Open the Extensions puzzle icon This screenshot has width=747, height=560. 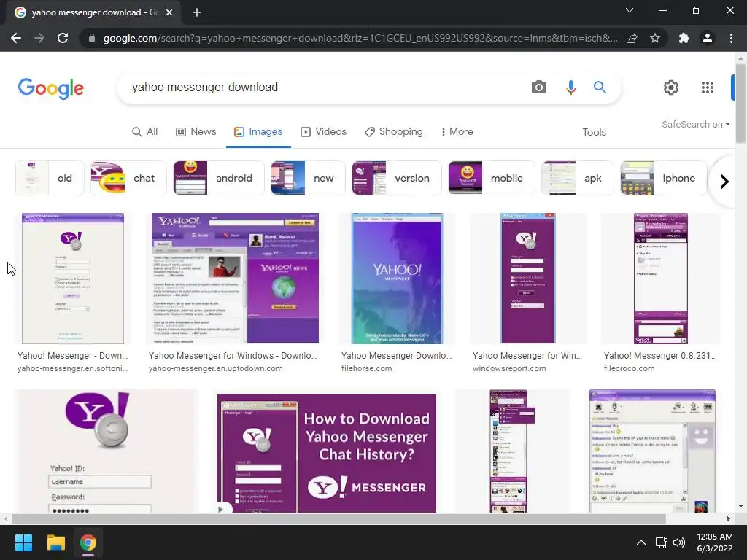tap(684, 38)
